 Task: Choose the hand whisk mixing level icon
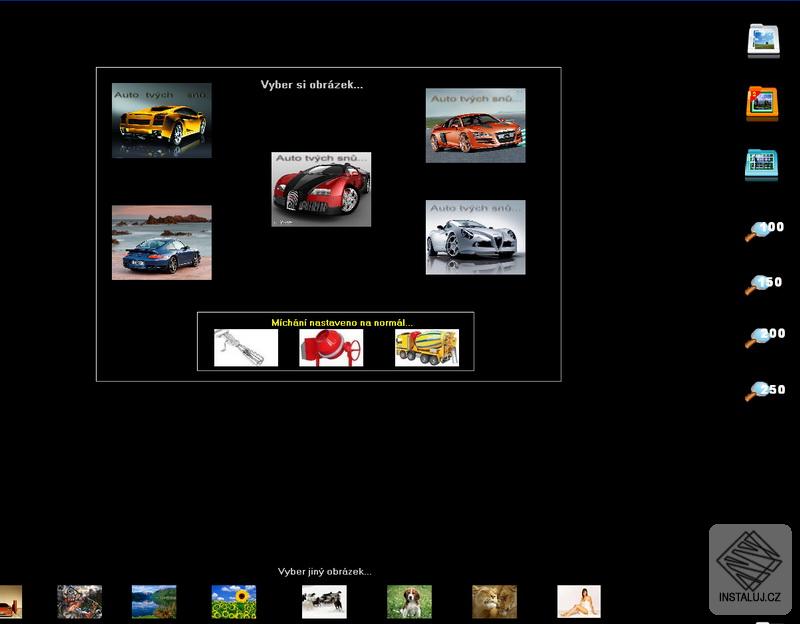coord(246,347)
